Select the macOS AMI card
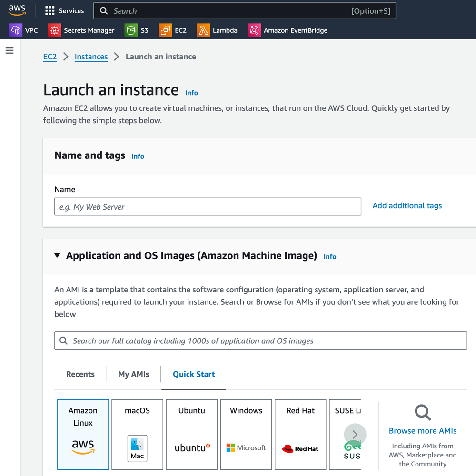This screenshot has width=476, height=476. tap(137, 434)
